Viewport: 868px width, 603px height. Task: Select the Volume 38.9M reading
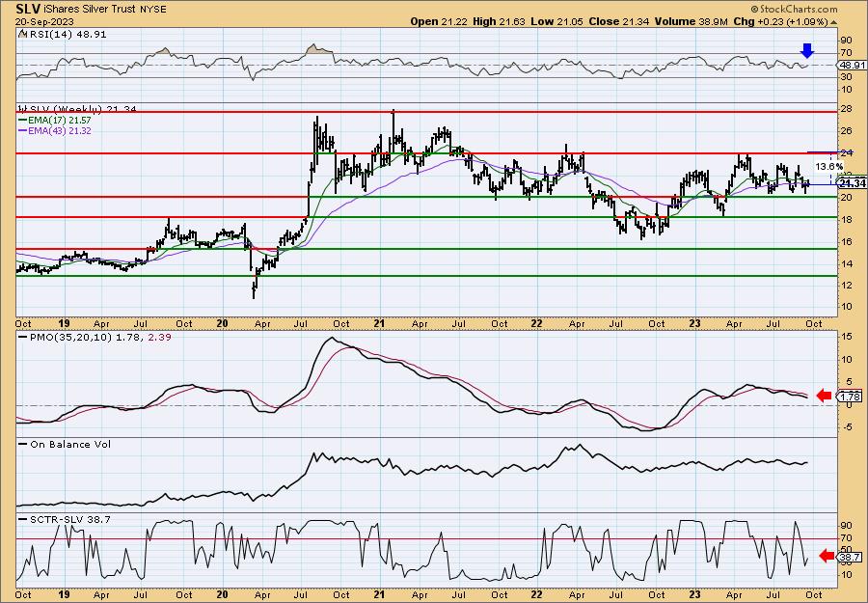[x=692, y=21]
